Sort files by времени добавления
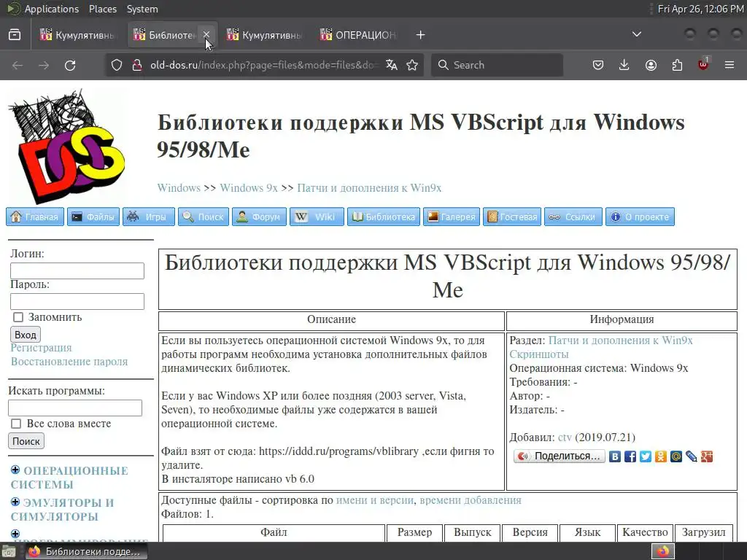747x560 pixels. coord(471,500)
